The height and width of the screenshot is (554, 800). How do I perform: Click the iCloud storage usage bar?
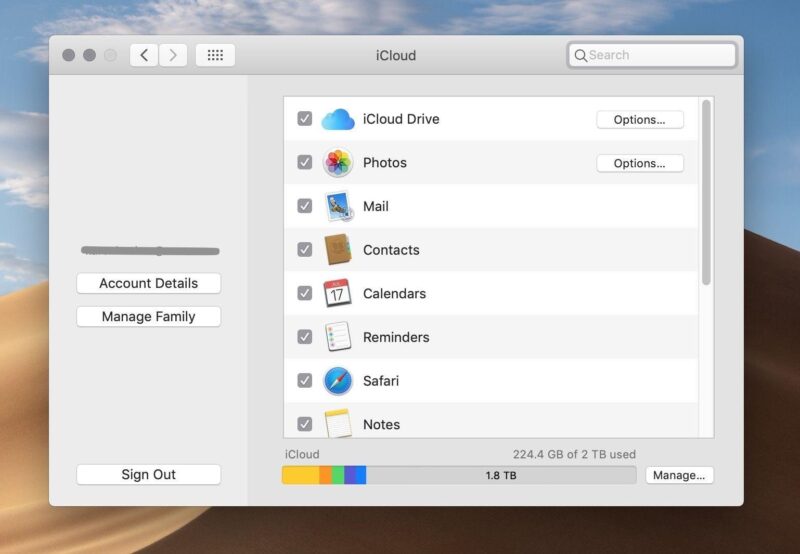(x=458, y=475)
